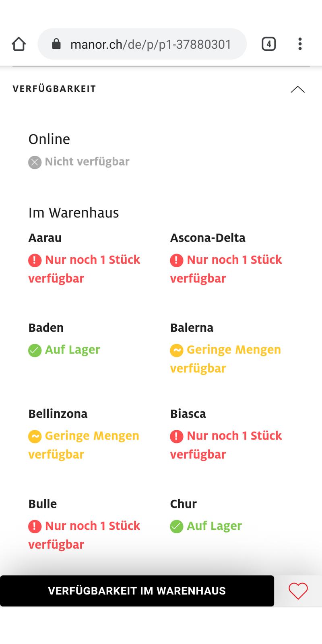322x644 pixels.
Task: Tap the green checkmark icon under Chur
Action: (x=177, y=526)
